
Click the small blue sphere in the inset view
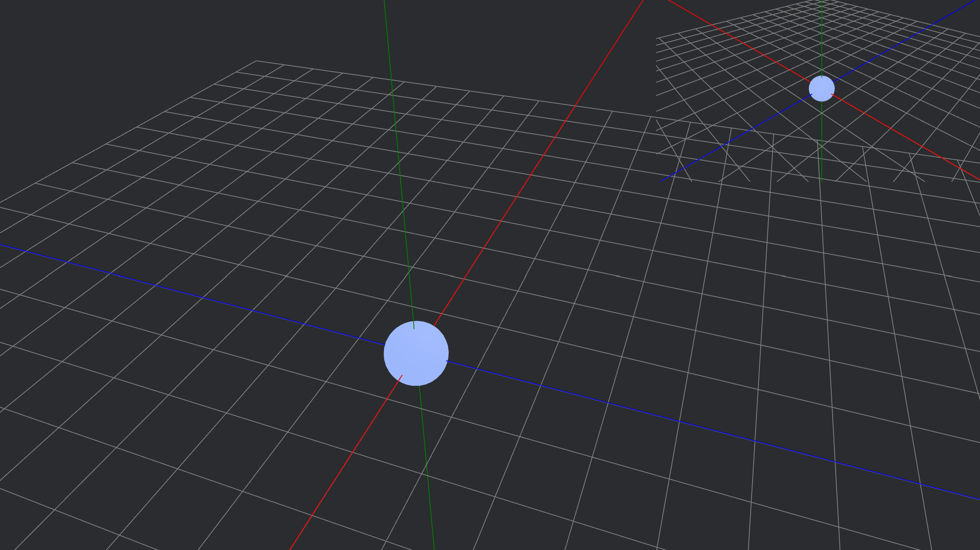pyautogui.click(x=822, y=89)
